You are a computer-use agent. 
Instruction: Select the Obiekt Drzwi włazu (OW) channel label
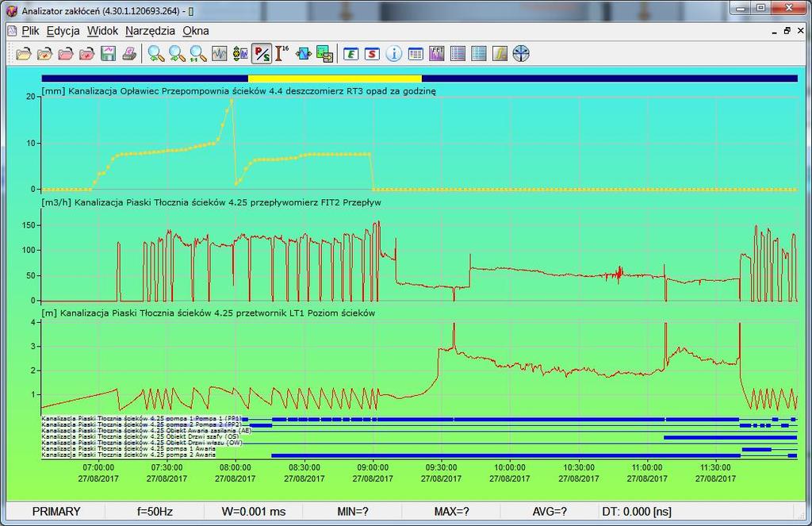pyautogui.click(x=141, y=443)
